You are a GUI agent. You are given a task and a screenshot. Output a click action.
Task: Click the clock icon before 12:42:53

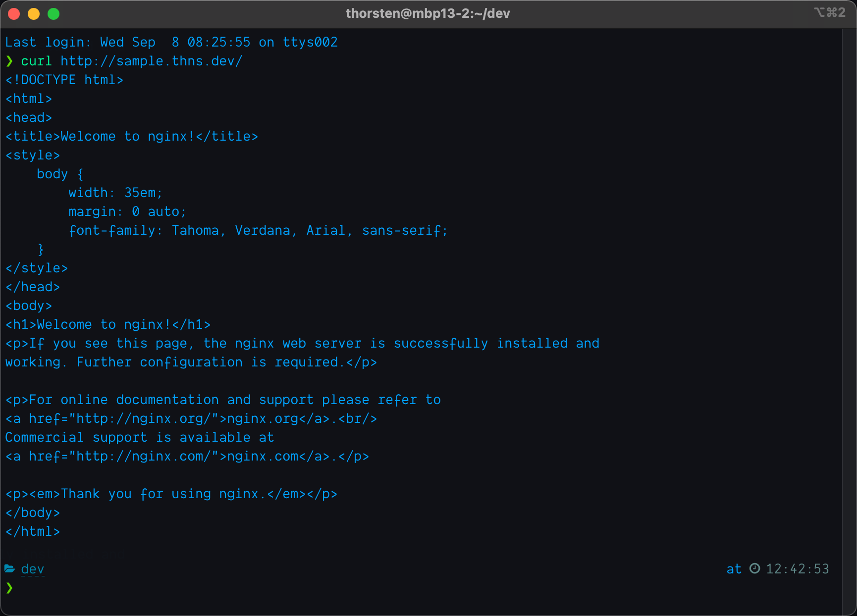(x=754, y=568)
